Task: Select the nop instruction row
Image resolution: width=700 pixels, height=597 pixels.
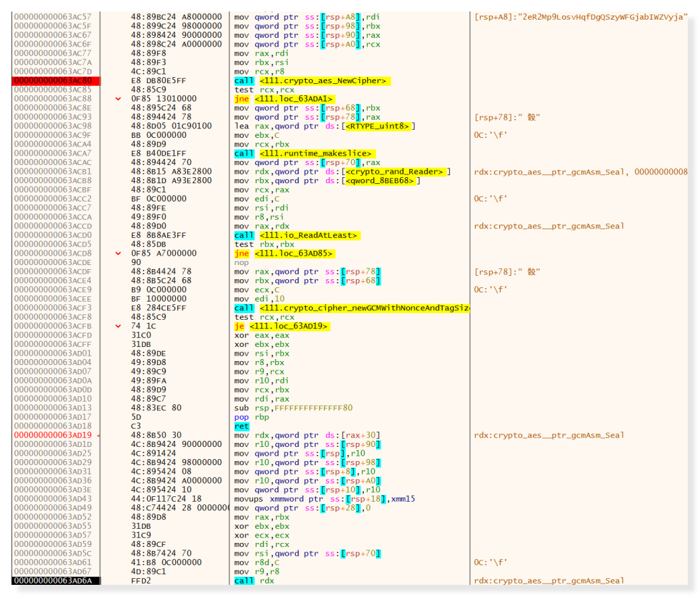Action: click(241, 262)
